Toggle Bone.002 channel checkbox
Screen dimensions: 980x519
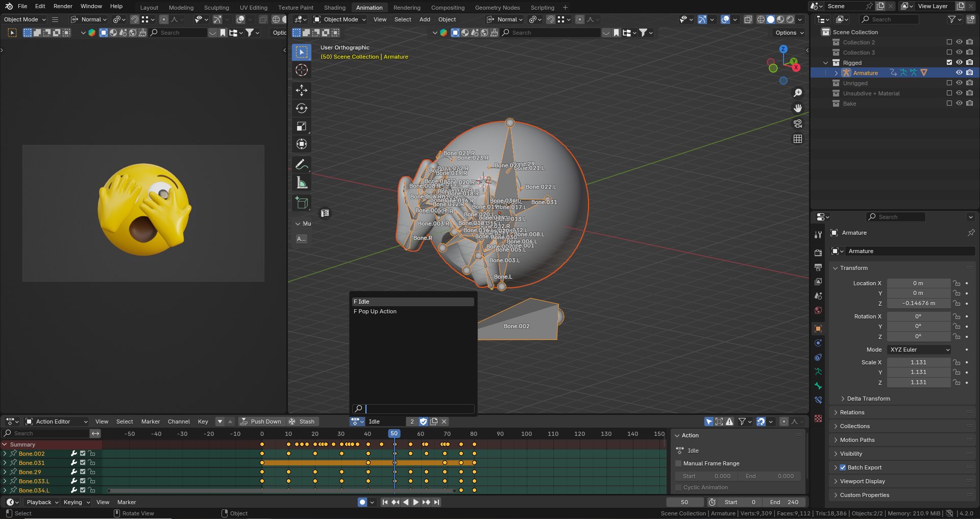83,454
